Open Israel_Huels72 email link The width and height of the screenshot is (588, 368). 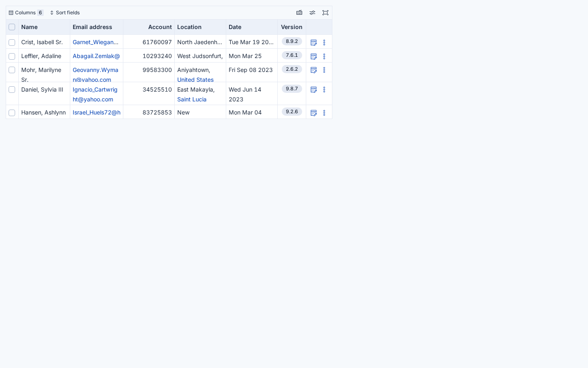96,112
